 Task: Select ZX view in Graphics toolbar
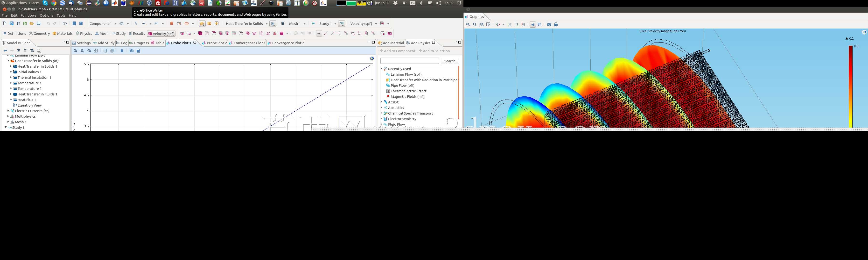[x=523, y=25]
